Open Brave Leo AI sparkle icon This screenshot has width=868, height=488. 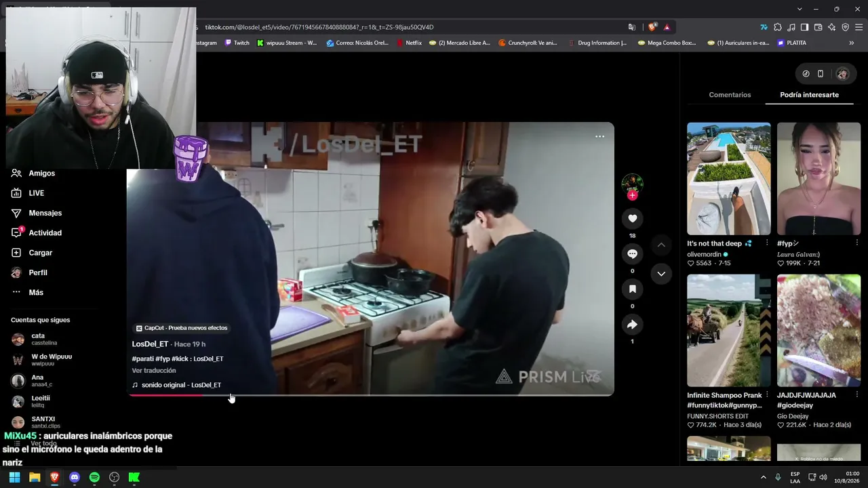[831, 27]
